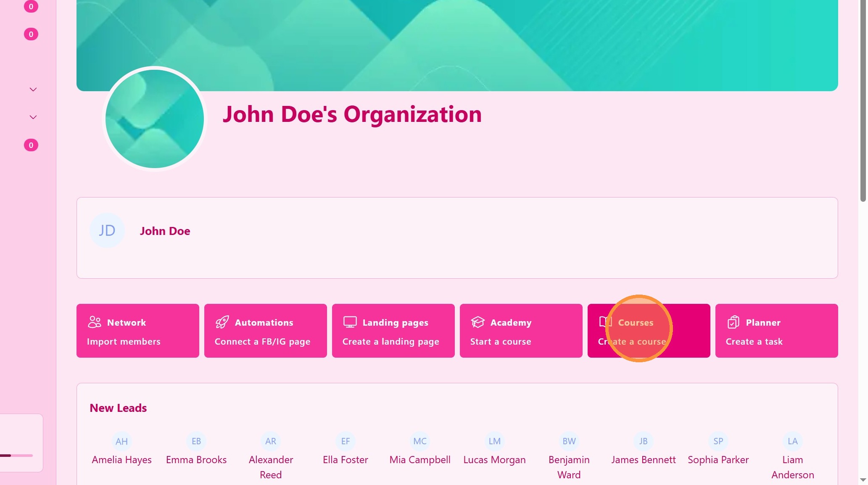Viewport: 868px width, 485px height.
Task: Click the Planner clipboard icon
Action: [733, 322]
